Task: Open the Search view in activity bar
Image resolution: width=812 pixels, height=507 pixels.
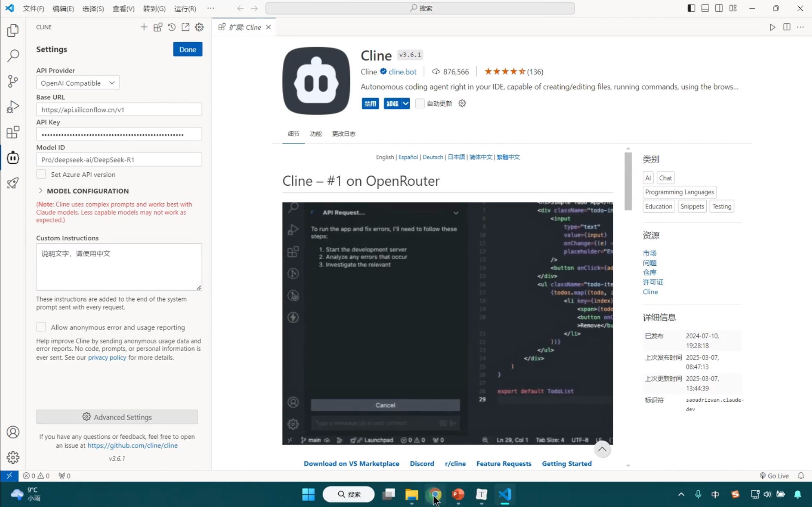Action: click(x=13, y=56)
